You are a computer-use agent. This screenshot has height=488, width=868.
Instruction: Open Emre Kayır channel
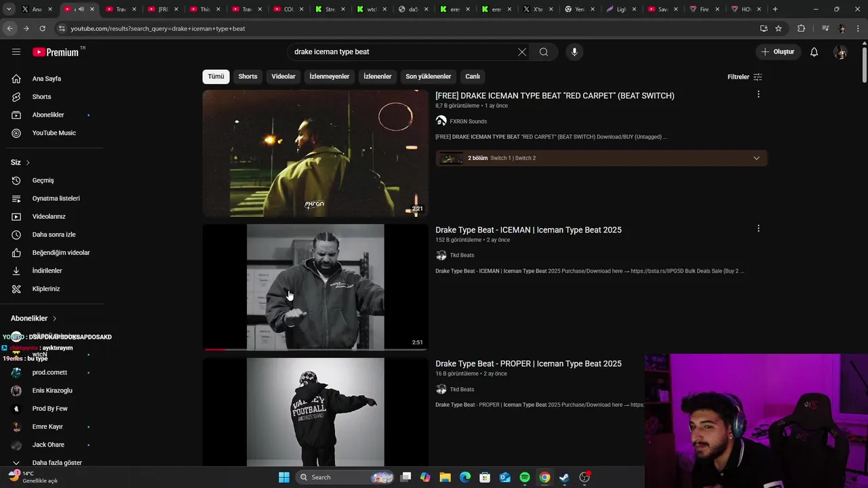(x=52, y=427)
